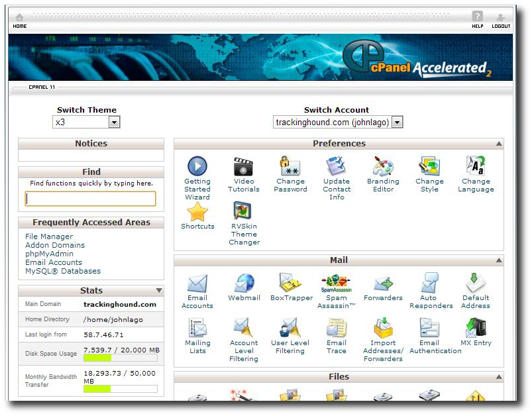Launch the Spam Assassin icon
This screenshot has height=416, width=532.
336,284
